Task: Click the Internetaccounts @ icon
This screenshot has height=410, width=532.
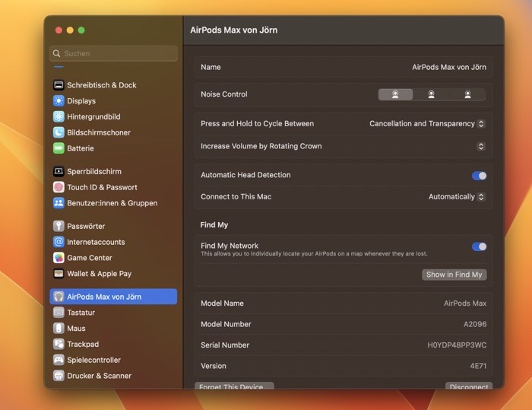Action: click(x=59, y=242)
